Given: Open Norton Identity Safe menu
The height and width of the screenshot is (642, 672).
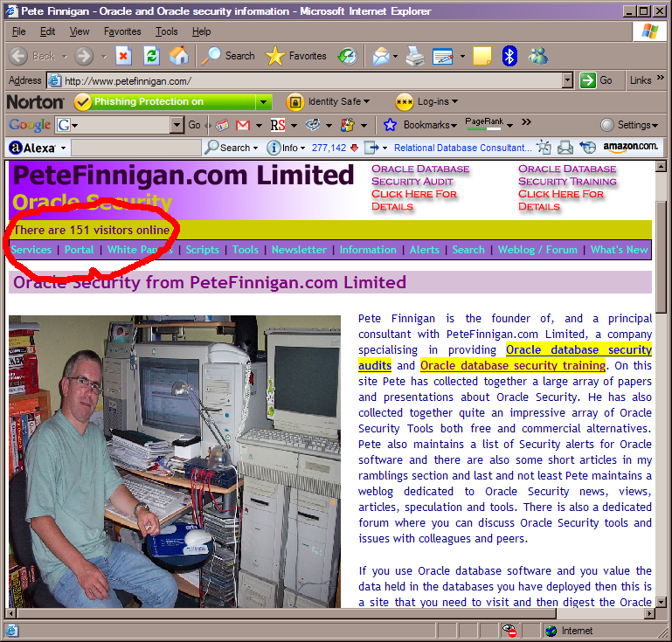Looking at the screenshot, I should click(328, 102).
